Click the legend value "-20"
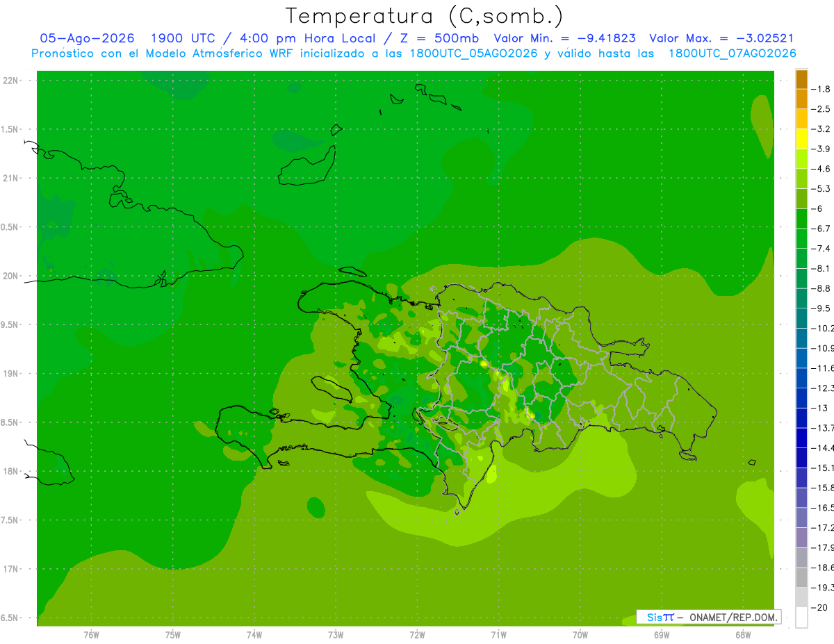Image resolution: width=834 pixels, height=644 pixels. [819, 608]
